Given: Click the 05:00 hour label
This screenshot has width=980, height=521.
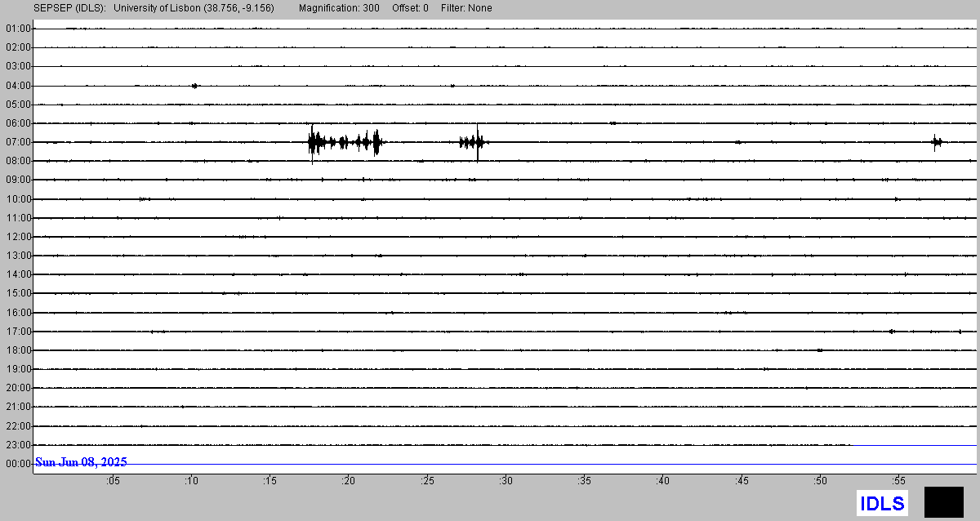Looking at the screenshot, I should pyautogui.click(x=18, y=105).
